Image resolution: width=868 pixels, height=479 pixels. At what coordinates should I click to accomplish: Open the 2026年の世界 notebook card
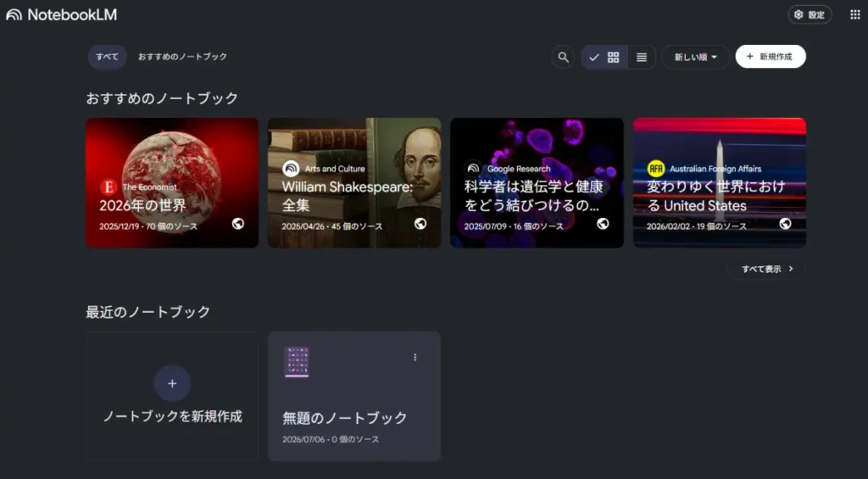172,183
